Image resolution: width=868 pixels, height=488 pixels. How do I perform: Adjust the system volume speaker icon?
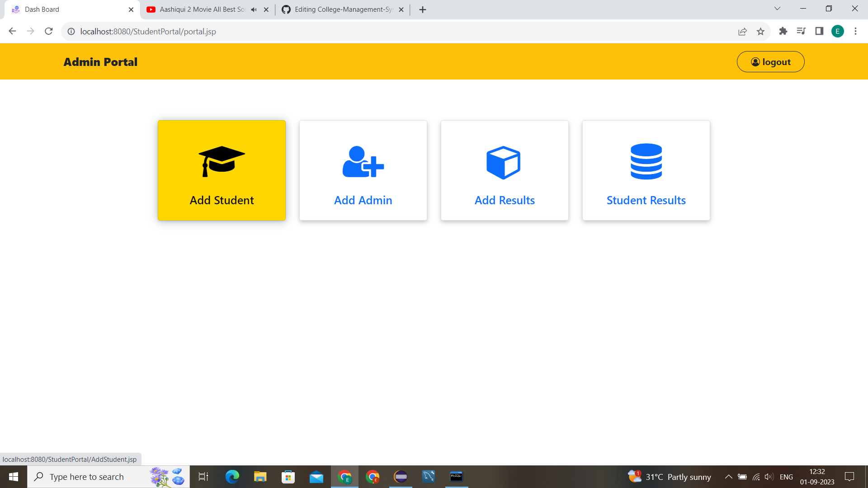[769, 476]
